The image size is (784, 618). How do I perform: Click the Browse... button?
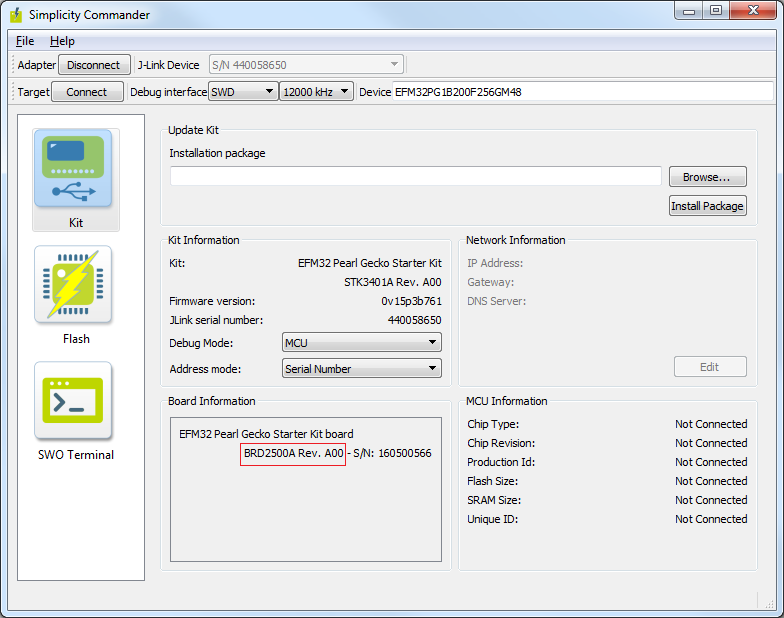pyautogui.click(x=707, y=177)
